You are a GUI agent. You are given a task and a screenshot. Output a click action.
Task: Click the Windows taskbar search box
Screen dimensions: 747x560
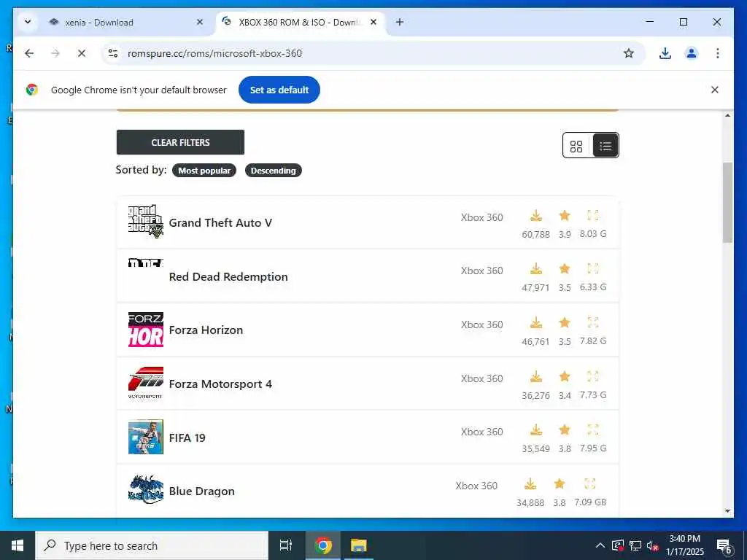(152, 545)
